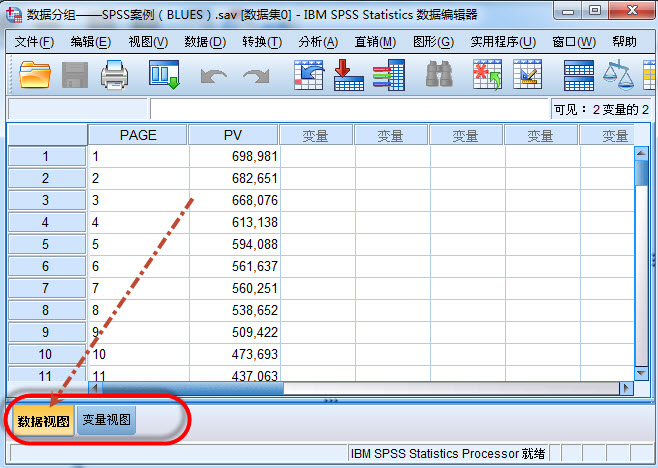This screenshot has height=468, width=658.
Task: Open the 图形(G) menu
Action: 433,42
